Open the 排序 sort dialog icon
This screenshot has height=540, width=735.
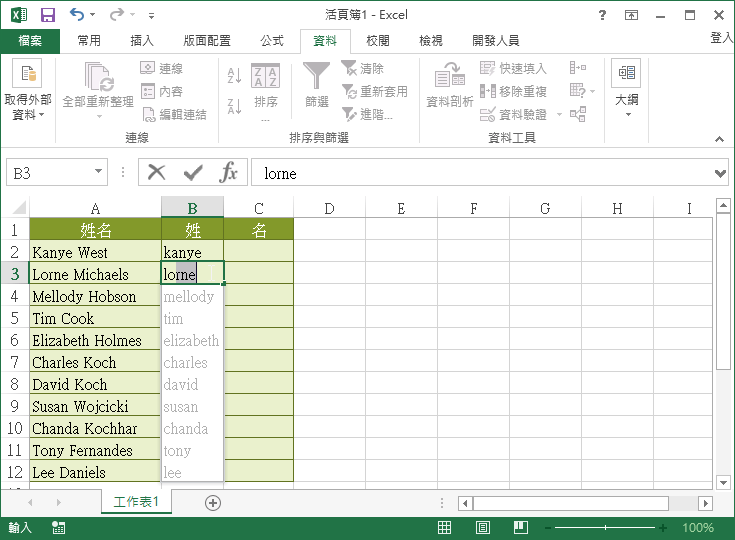point(266,76)
